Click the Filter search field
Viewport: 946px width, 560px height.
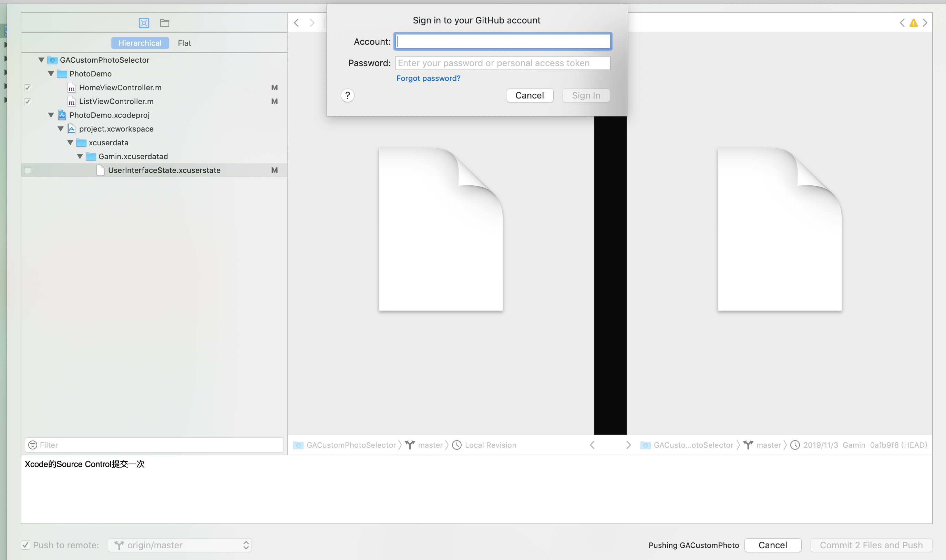(x=154, y=445)
